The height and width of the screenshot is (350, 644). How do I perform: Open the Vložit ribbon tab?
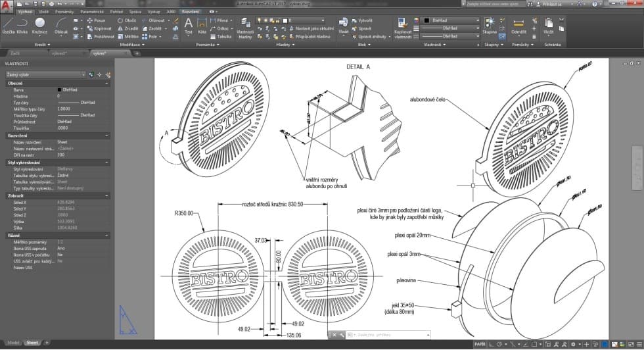click(43, 12)
